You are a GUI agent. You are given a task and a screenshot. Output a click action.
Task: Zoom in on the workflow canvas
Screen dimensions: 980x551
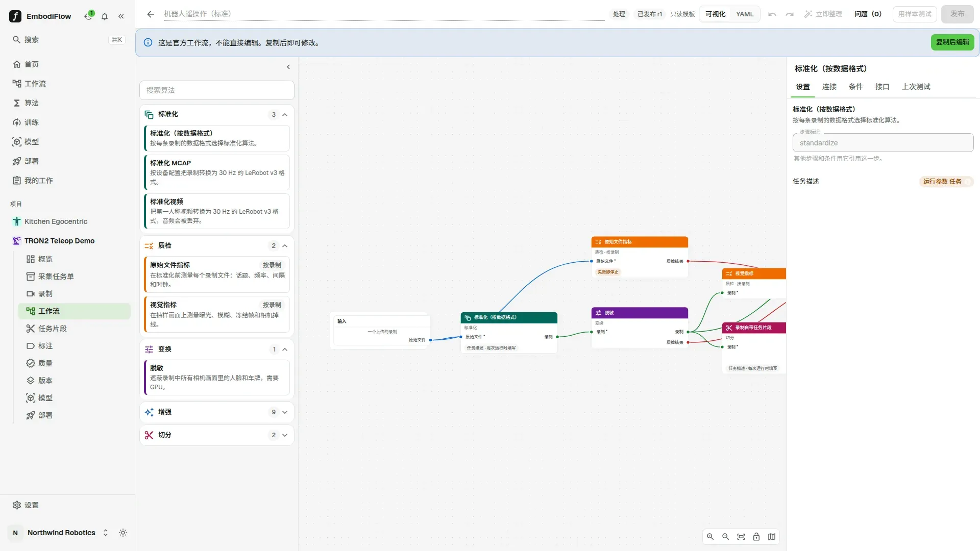pos(710,537)
